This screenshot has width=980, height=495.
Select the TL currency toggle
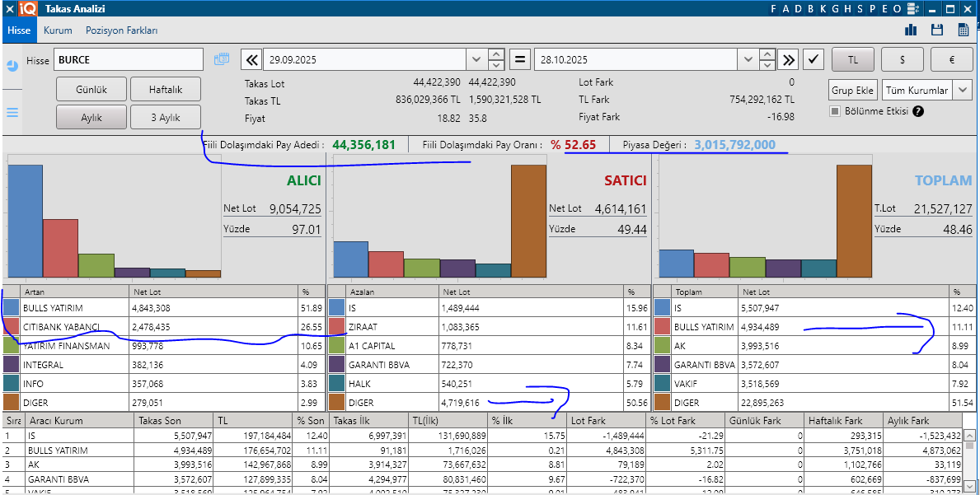click(x=852, y=60)
